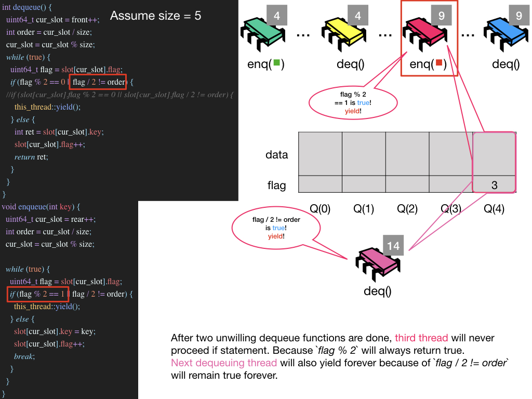
Task: Click the 'if (flag % 2 == 1' condition line
Action: click(x=71, y=294)
